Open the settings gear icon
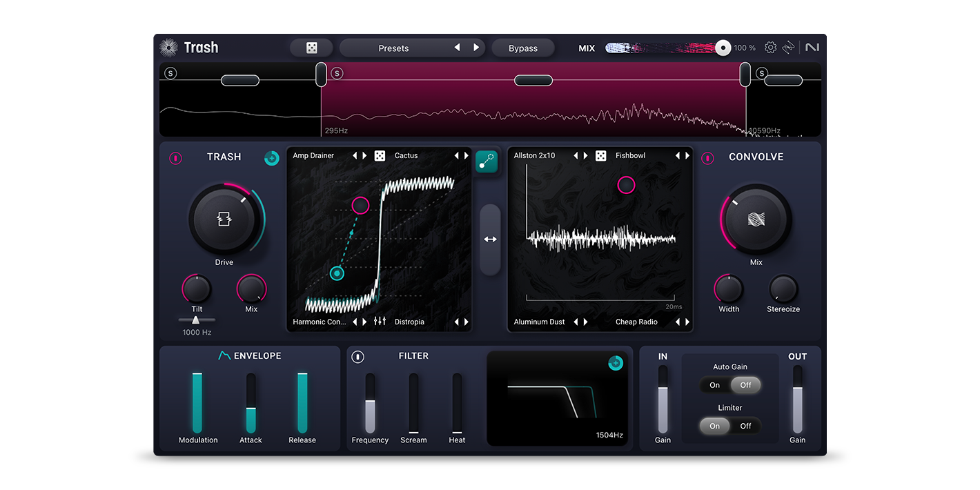980x490 pixels. pos(770,48)
